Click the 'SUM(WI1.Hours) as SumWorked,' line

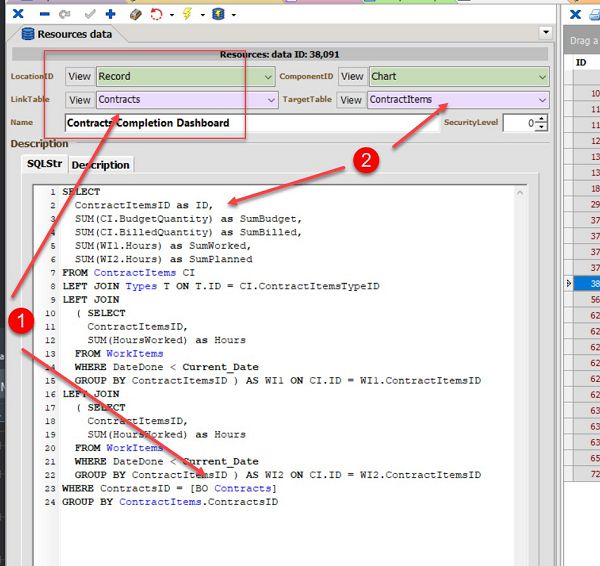(163, 246)
